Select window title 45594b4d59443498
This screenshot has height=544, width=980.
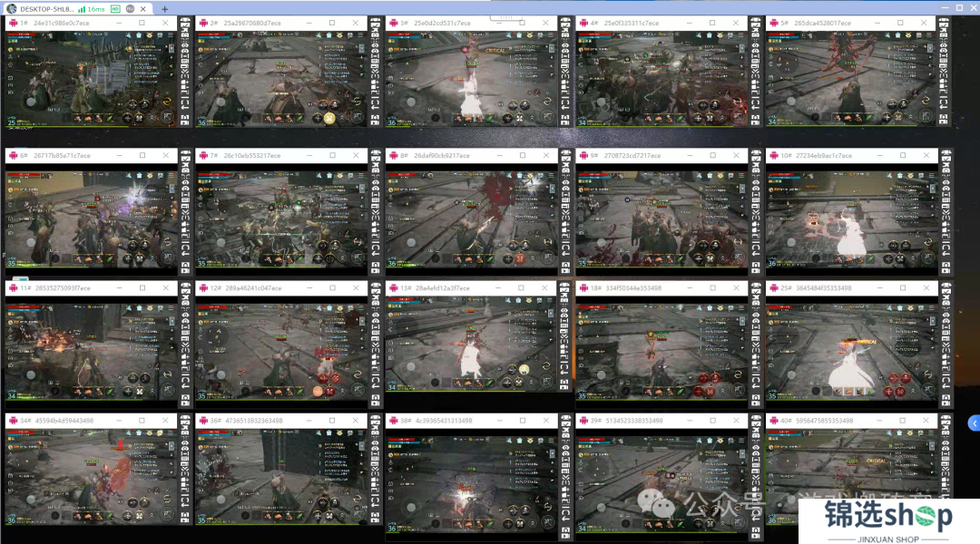(x=64, y=421)
